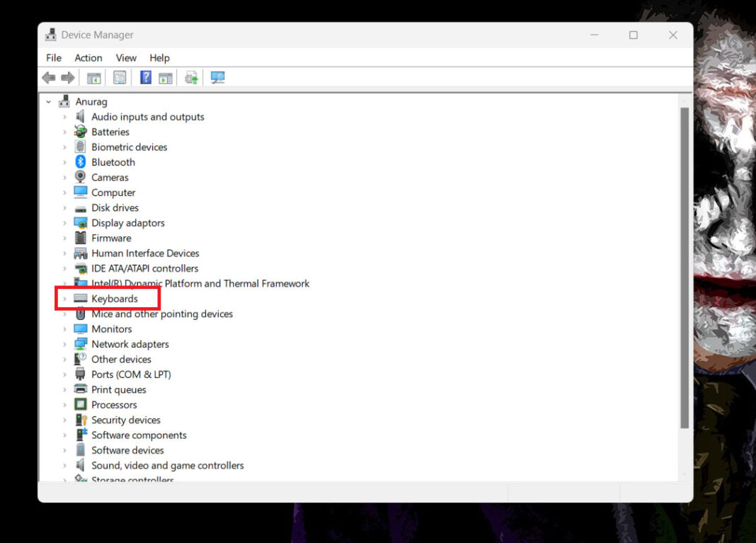
Task: Click the Bluetooth device icon
Action: click(79, 161)
